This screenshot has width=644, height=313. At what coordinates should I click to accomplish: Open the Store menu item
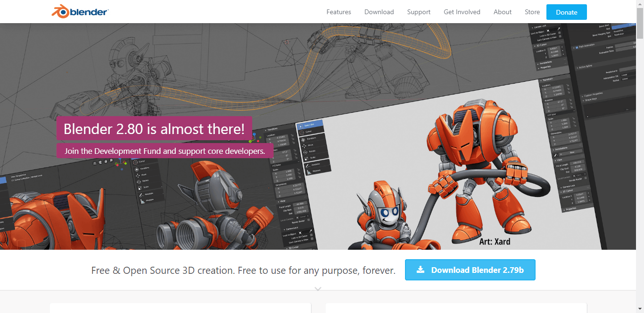point(532,12)
